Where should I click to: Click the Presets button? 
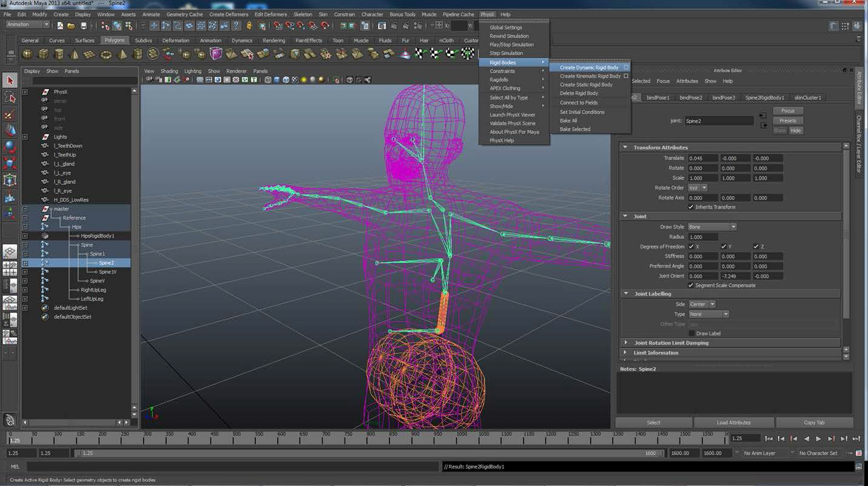tap(787, 121)
